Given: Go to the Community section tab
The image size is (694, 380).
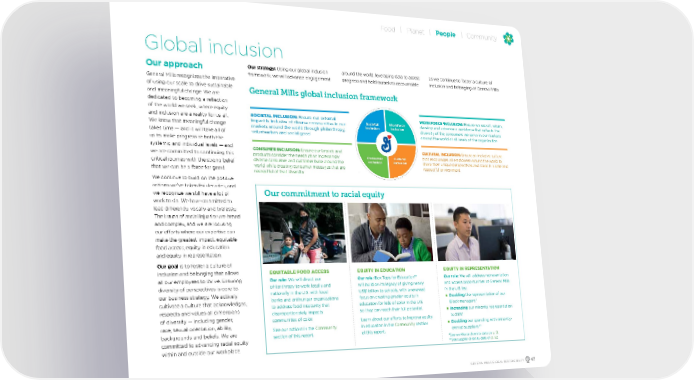Looking at the screenshot, I should [481, 37].
